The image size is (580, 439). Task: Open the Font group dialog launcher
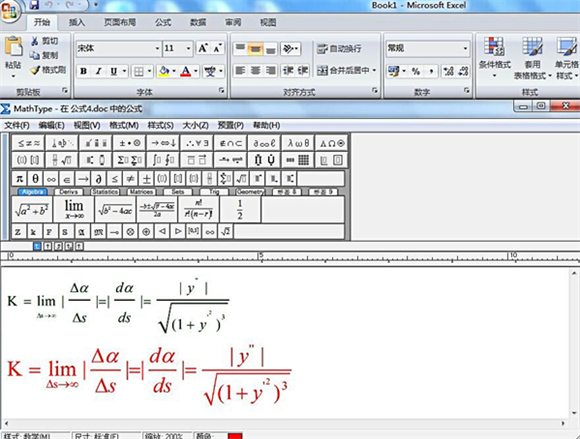(221, 90)
